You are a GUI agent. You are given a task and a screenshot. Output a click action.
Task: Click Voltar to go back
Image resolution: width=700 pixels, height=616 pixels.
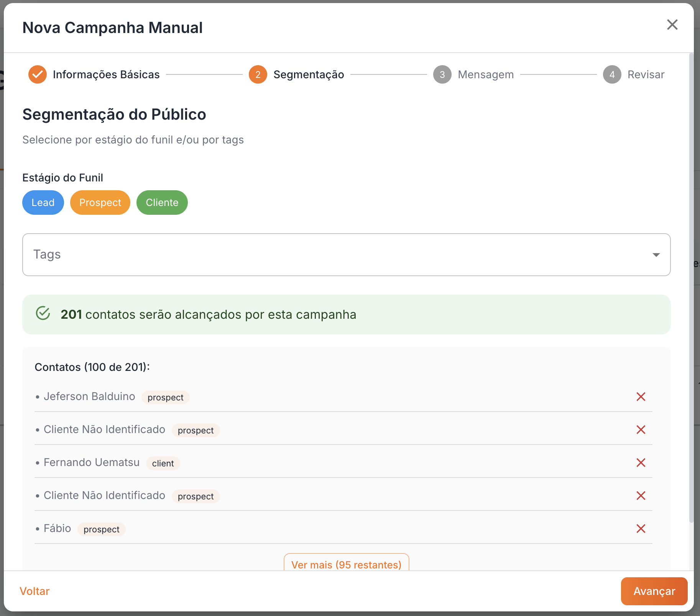34,591
